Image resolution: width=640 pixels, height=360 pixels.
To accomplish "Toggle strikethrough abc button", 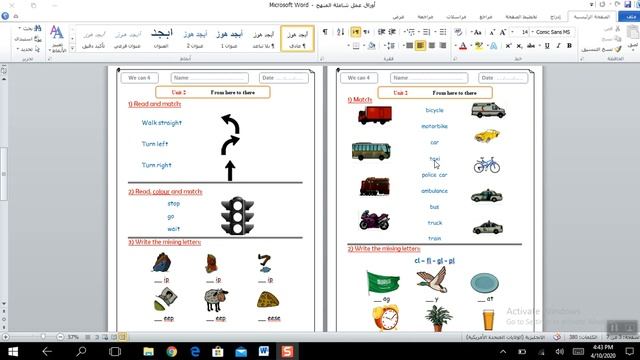I will pos(531,46).
